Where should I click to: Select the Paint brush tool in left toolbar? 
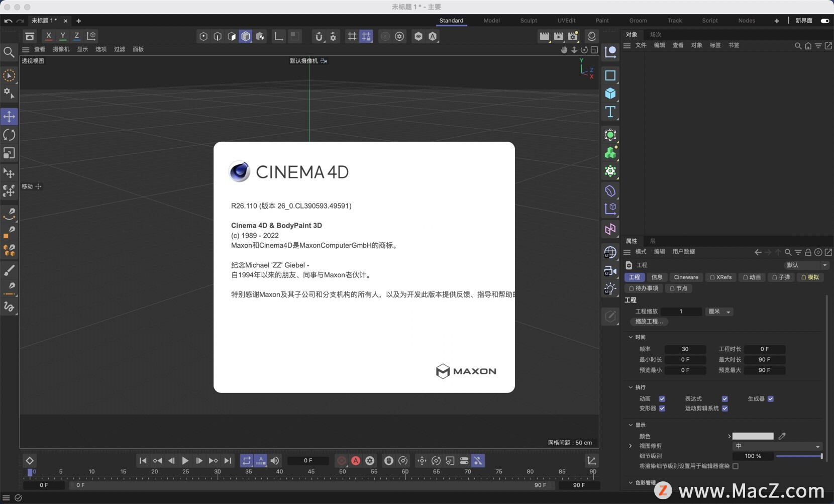pyautogui.click(x=9, y=270)
